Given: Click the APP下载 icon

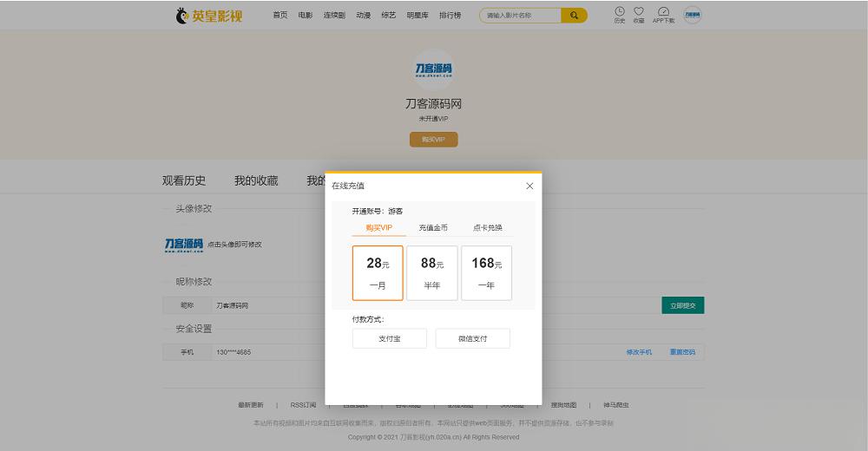Looking at the screenshot, I should click(663, 15).
